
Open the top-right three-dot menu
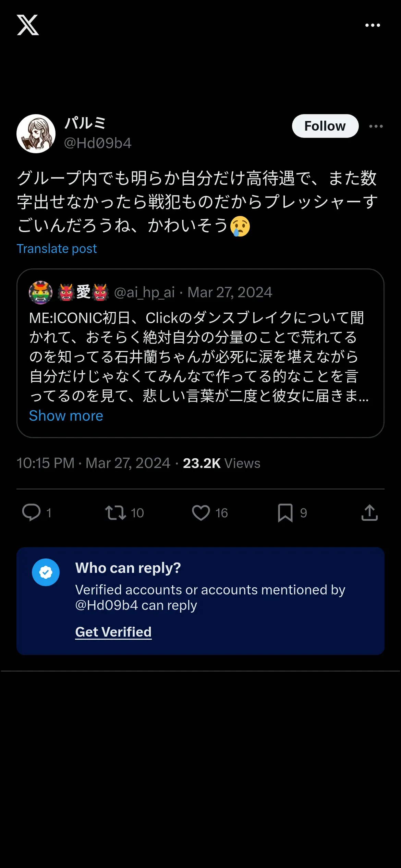click(x=373, y=25)
